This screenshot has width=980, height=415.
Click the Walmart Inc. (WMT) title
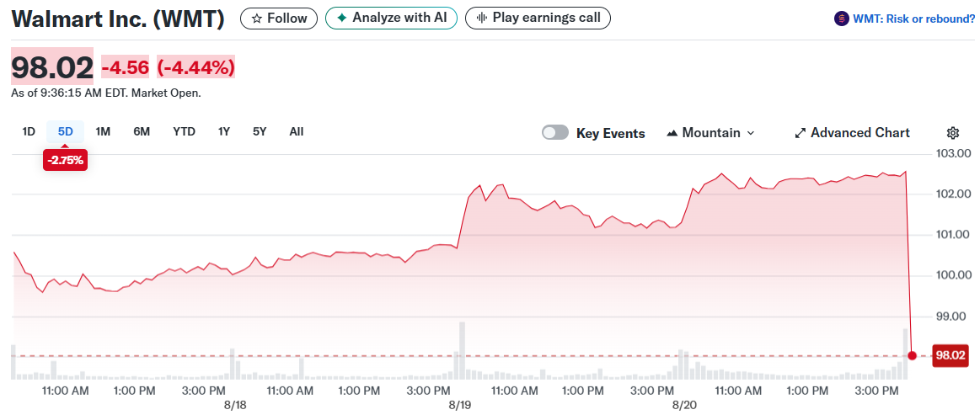click(118, 19)
